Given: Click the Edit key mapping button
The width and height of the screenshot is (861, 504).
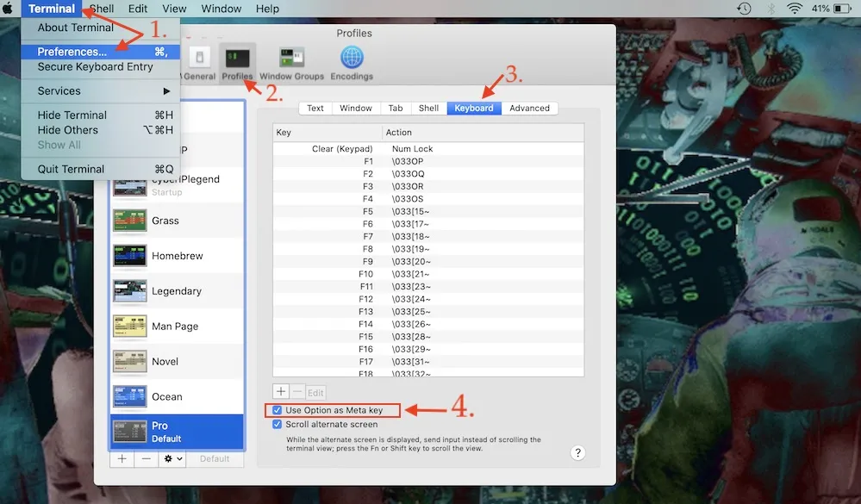Looking at the screenshot, I should point(315,392).
